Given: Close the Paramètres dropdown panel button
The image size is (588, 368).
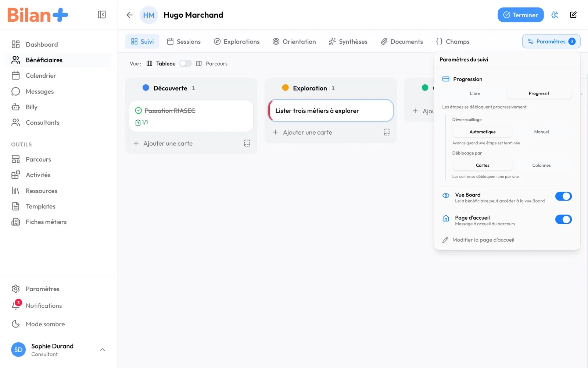Looking at the screenshot, I should pos(551,41).
